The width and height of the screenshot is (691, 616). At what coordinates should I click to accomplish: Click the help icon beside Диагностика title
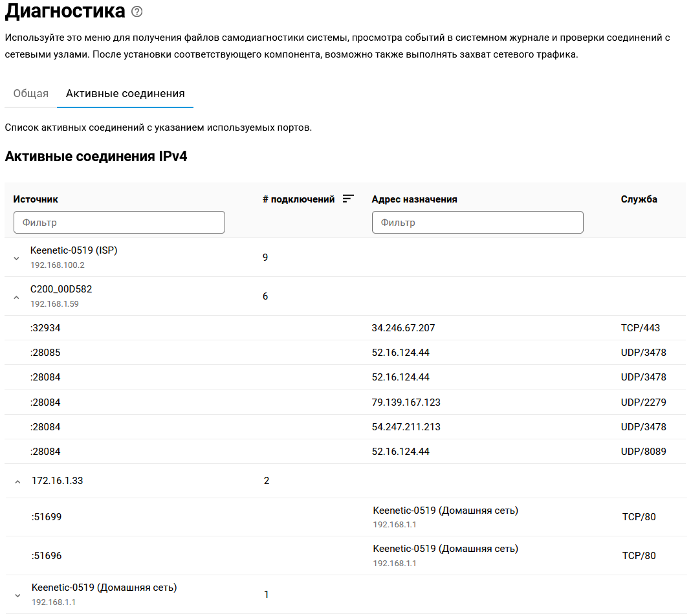click(x=137, y=12)
